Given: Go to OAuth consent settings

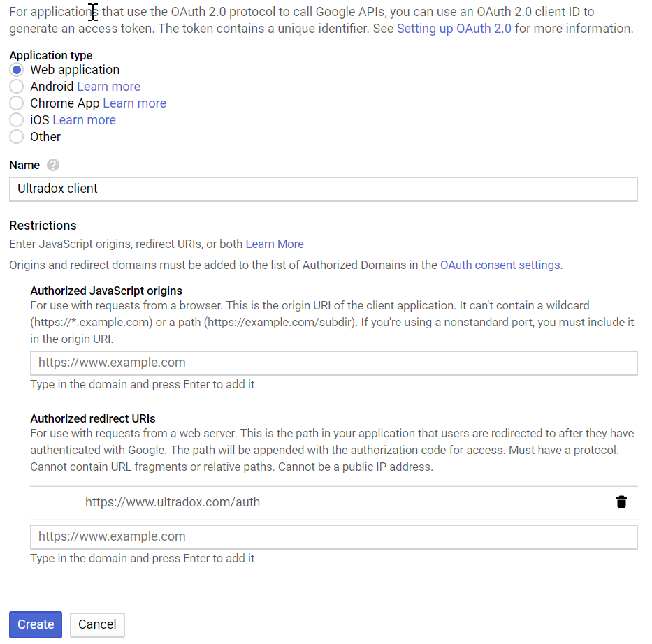Looking at the screenshot, I should point(500,265).
